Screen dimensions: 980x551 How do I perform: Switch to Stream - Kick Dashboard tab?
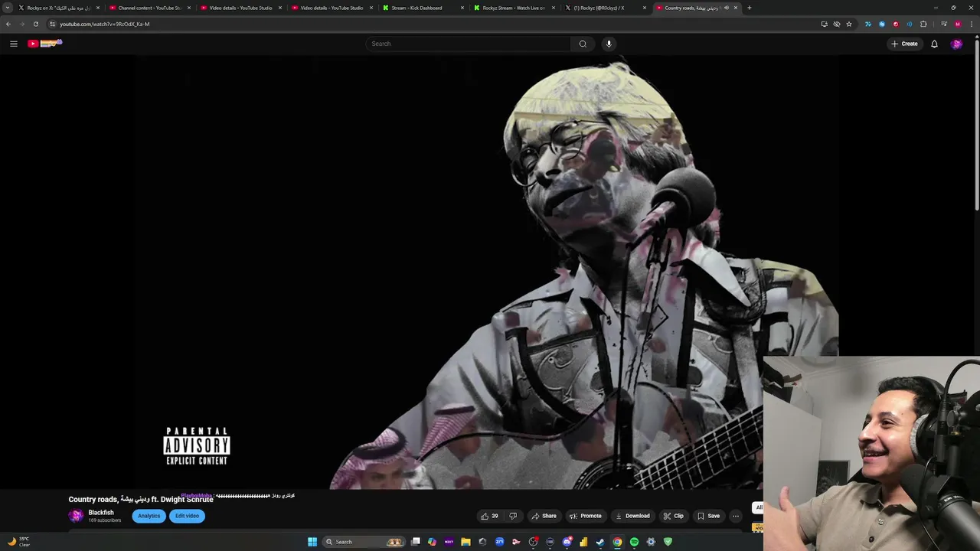coord(422,8)
